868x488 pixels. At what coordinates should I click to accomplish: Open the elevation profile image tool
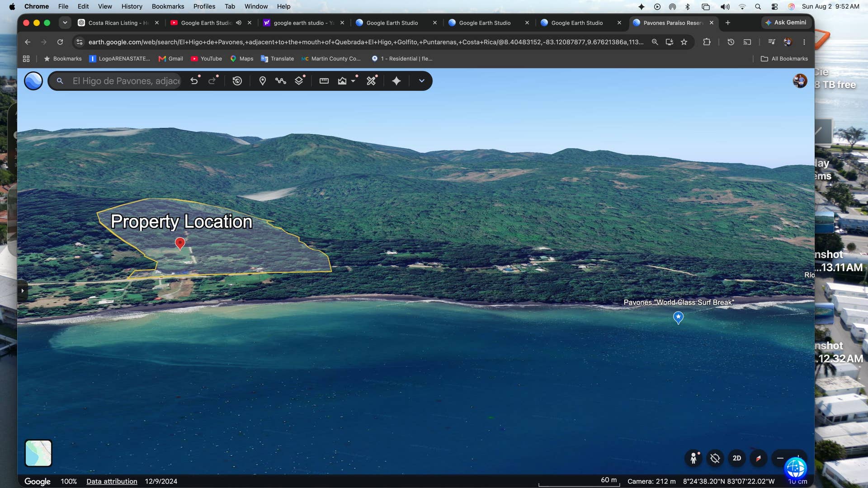[x=342, y=81]
